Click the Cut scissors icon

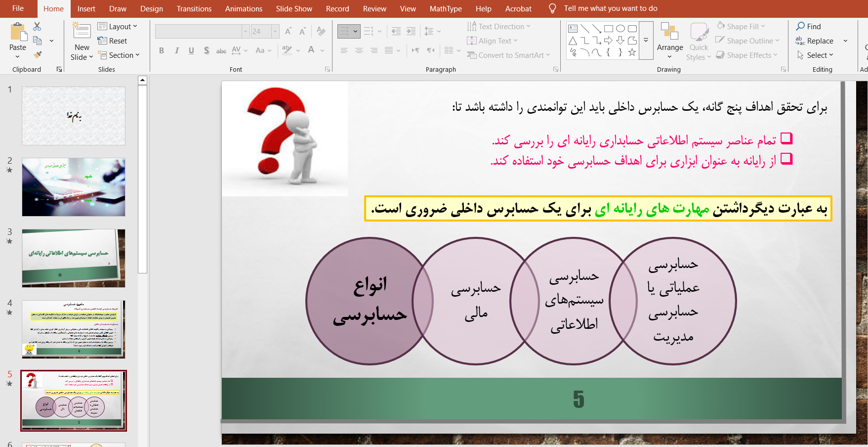pyautogui.click(x=37, y=27)
